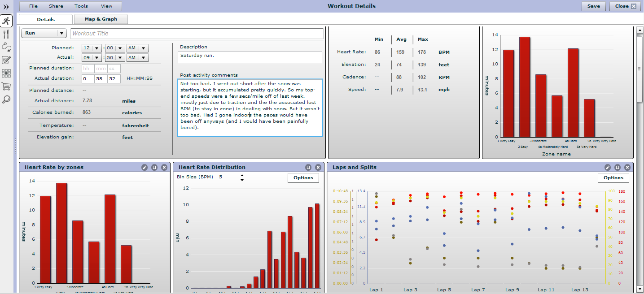Screen dimensions: 644x294
Task: Select the route map sidebar icon
Action: coord(6,47)
